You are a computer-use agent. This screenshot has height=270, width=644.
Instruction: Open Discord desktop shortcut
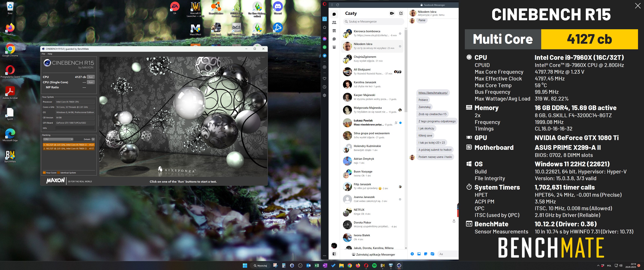[x=278, y=8]
